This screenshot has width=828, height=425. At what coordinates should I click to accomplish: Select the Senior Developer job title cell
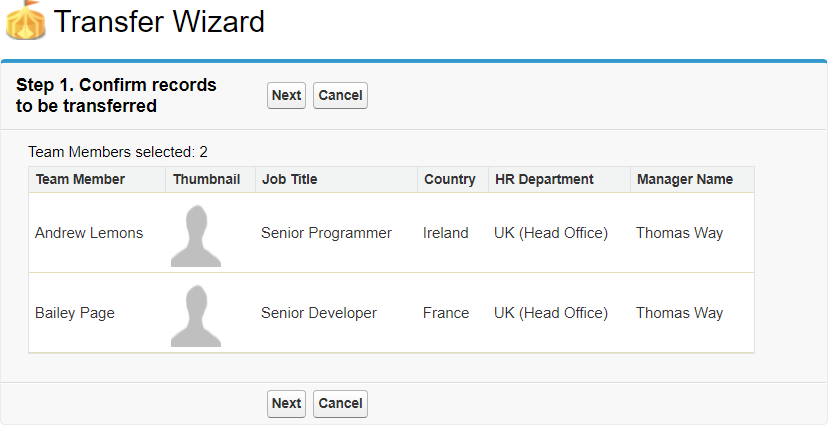tap(319, 313)
